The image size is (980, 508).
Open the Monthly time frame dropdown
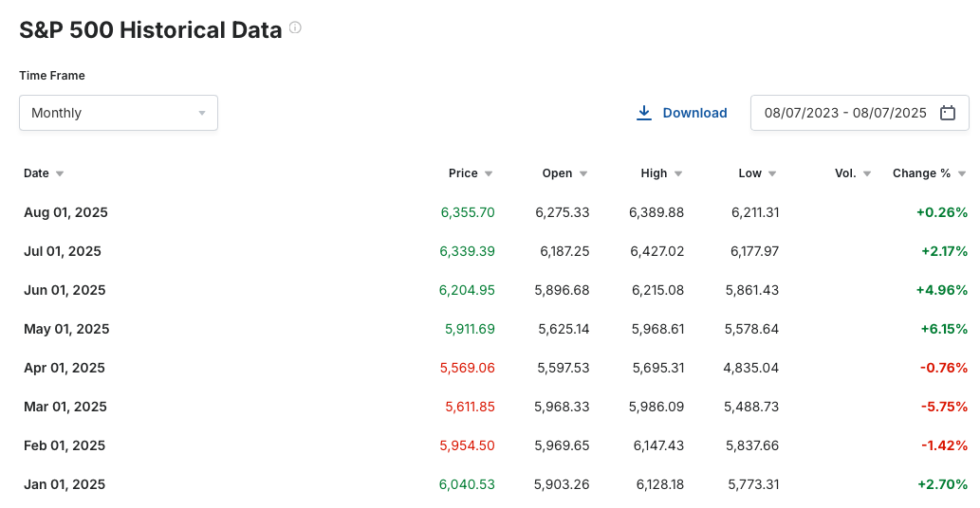[119, 113]
